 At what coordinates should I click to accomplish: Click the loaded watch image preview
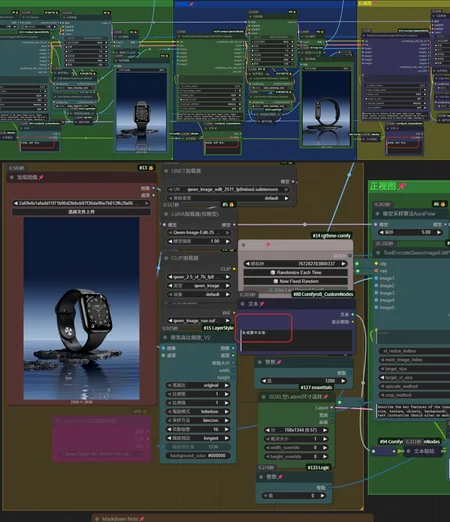coord(81,308)
